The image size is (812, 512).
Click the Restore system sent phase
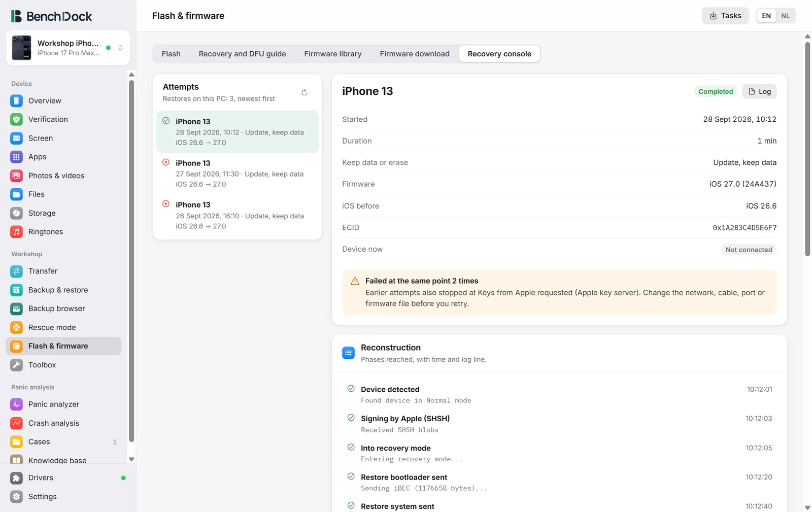(559, 506)
